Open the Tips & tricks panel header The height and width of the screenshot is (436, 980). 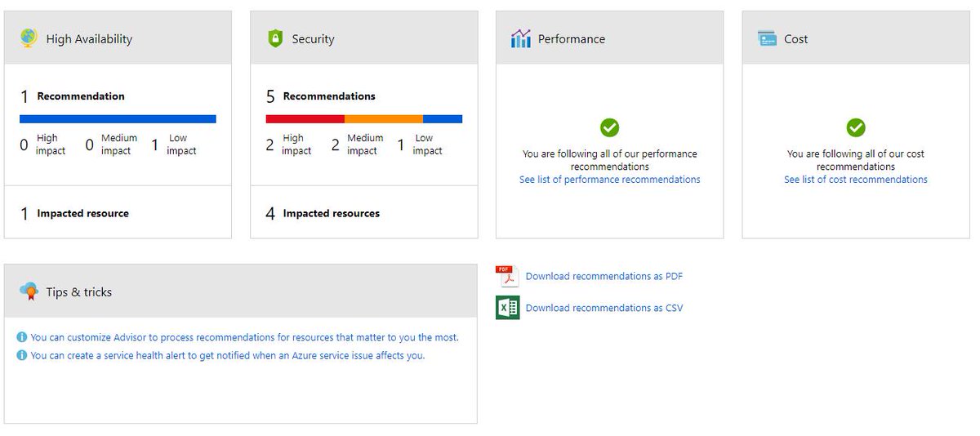(x=240, y=291)
